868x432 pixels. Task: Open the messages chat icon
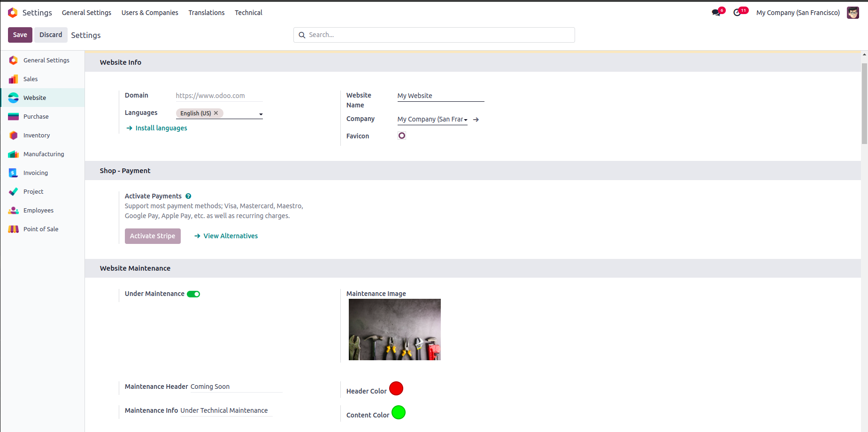click(x=716, y=13)
